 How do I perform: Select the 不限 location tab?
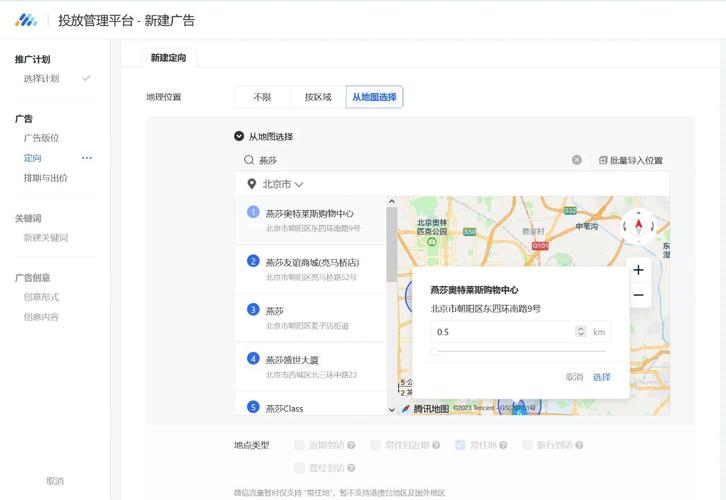tap(262, 97)
